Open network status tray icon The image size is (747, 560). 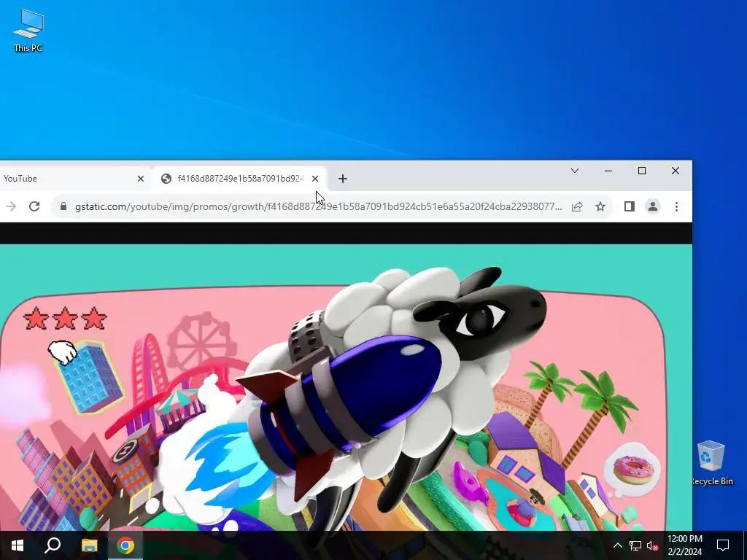point(635,545)
